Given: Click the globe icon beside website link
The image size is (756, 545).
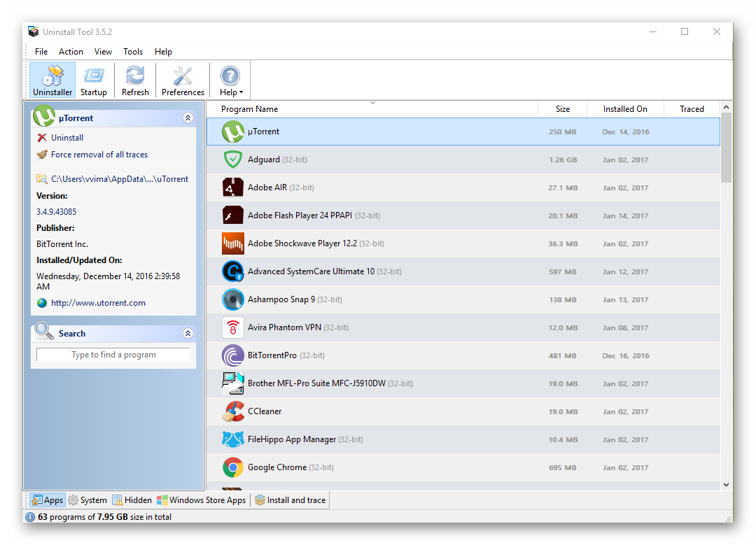Looking at the screenshot, I should (42, 303).
